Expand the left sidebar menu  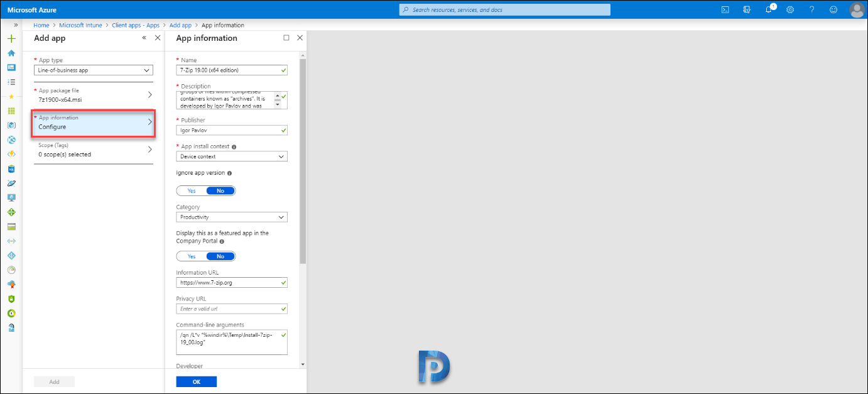tap(16, 25)
